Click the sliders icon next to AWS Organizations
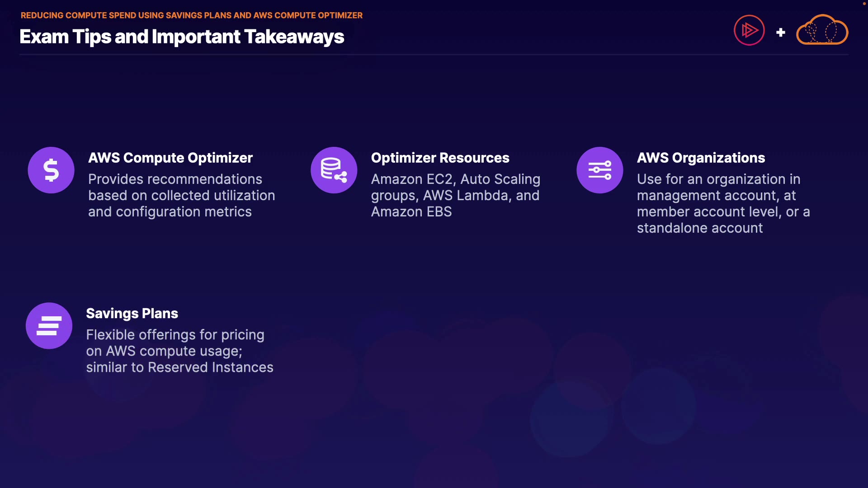868x488 pixels. [600, 170]
